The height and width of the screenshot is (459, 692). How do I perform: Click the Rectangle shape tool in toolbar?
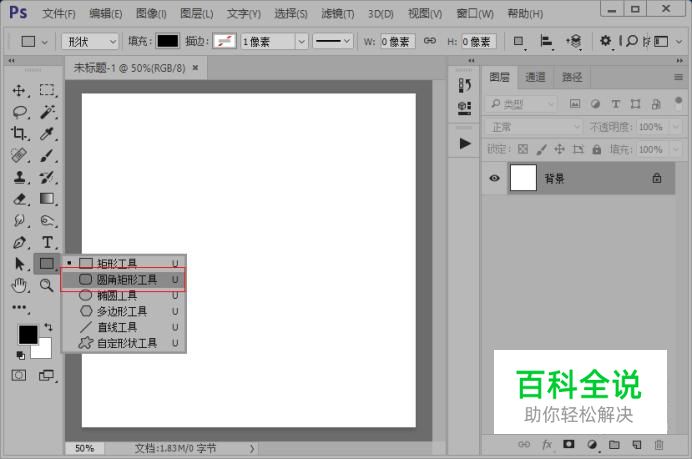click(47, 264)
